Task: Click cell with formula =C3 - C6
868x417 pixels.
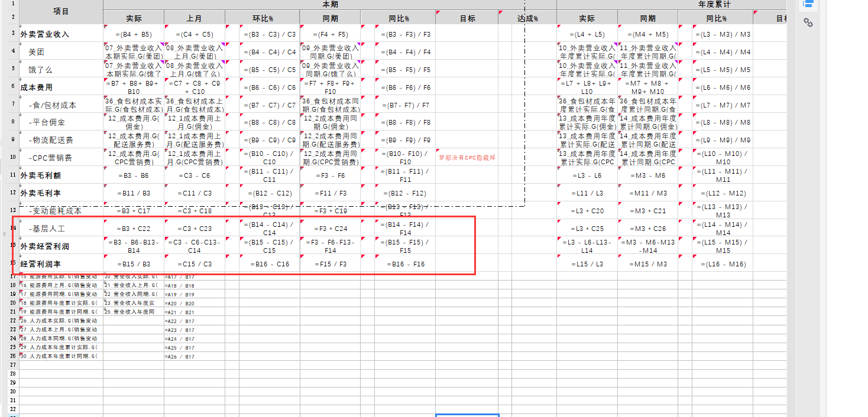Action: (x=195, y=175)
